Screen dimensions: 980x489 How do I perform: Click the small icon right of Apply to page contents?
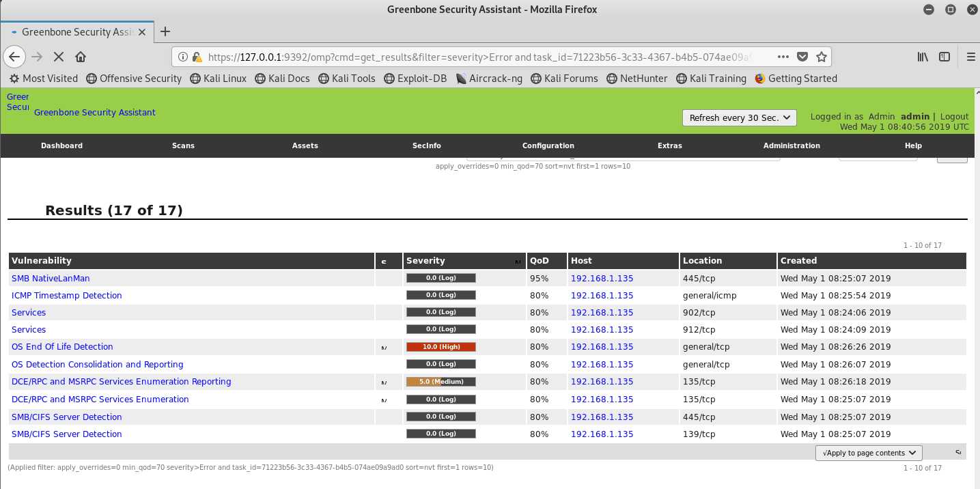pos(958,453)
